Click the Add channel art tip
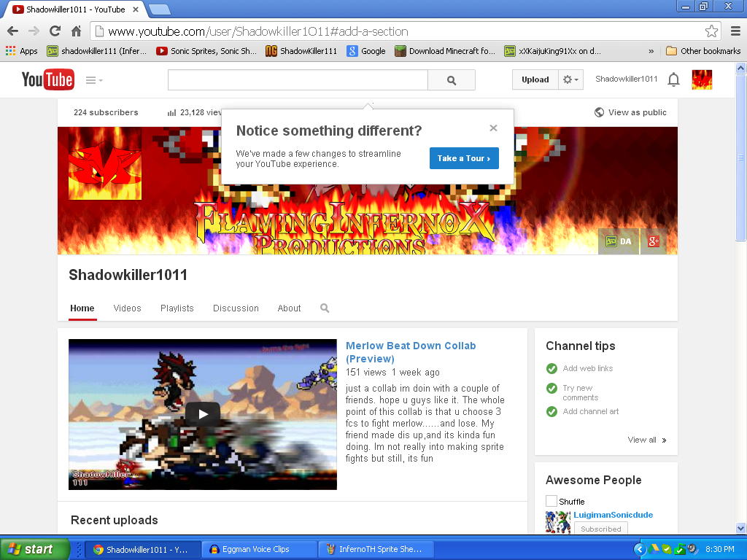747x560 pixels. tap(590, 411)
